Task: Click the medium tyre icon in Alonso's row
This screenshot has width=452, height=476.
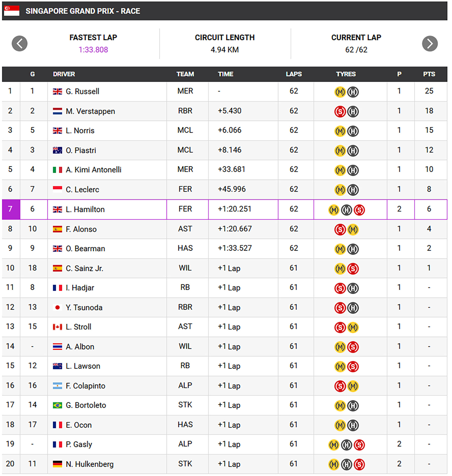Action: 353,229
